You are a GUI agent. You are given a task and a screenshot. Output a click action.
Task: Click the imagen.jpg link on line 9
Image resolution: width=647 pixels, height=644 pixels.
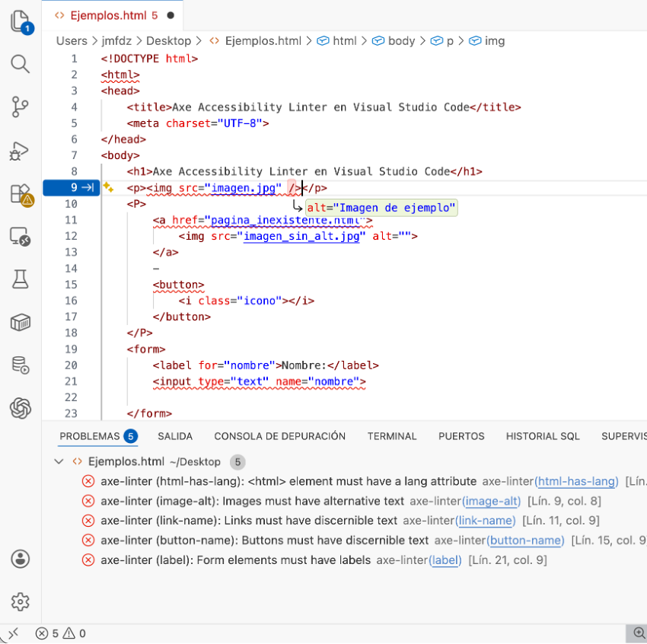[244, 188]
